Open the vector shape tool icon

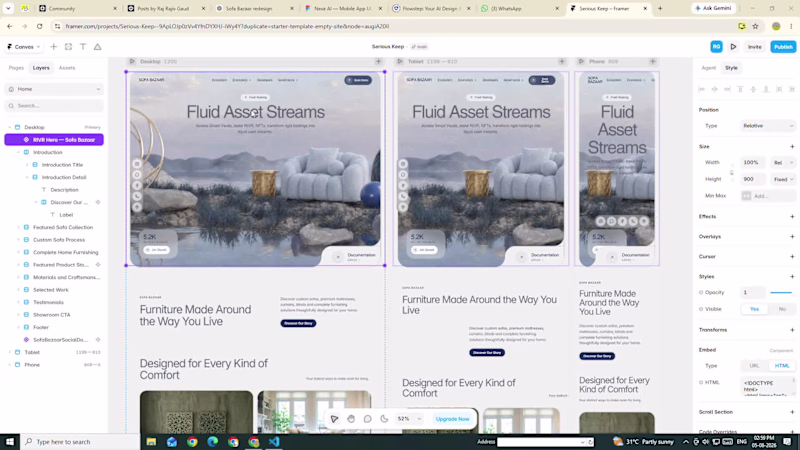coord(97,47)
